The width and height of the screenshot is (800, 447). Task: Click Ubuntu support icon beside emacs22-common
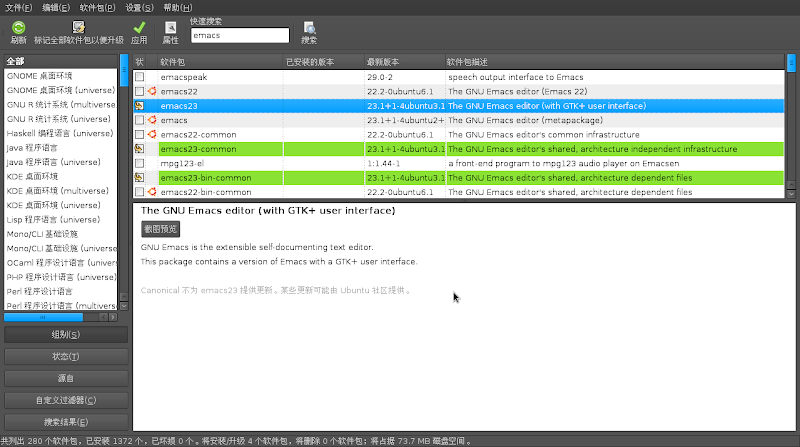click(152, 134)
